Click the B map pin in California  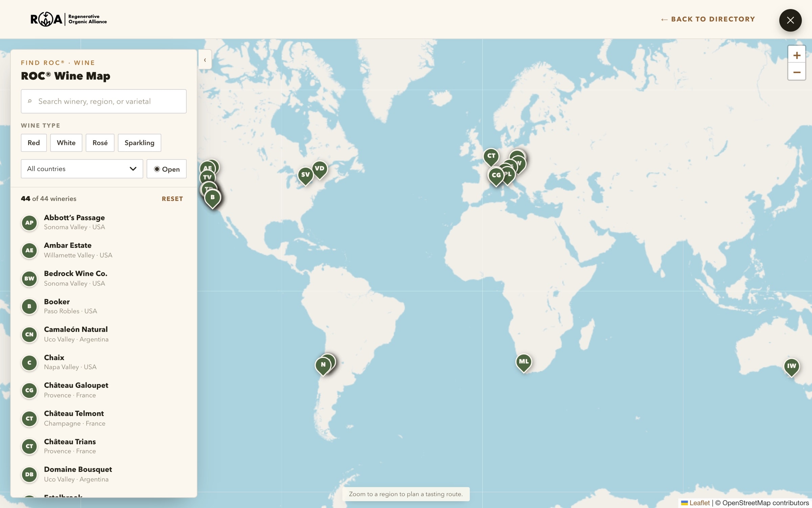coord(212,198)
